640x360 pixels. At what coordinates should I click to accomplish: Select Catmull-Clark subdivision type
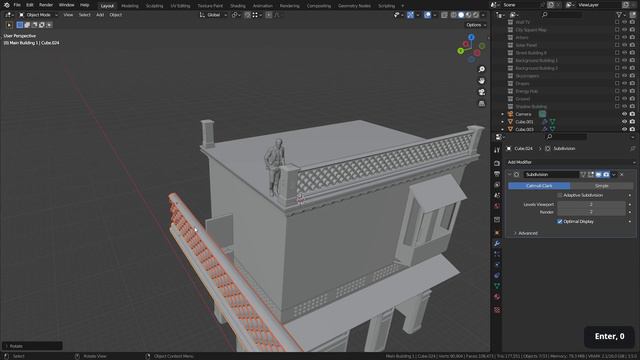[539, 186]
